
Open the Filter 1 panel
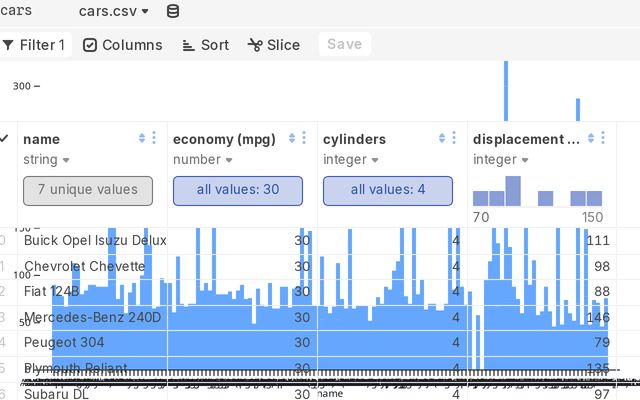point(35,45)
